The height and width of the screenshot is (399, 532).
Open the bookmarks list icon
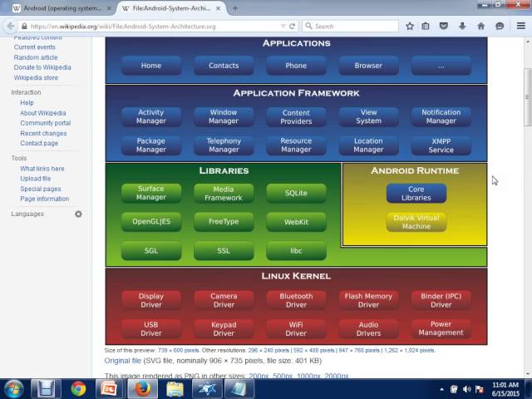426,26
